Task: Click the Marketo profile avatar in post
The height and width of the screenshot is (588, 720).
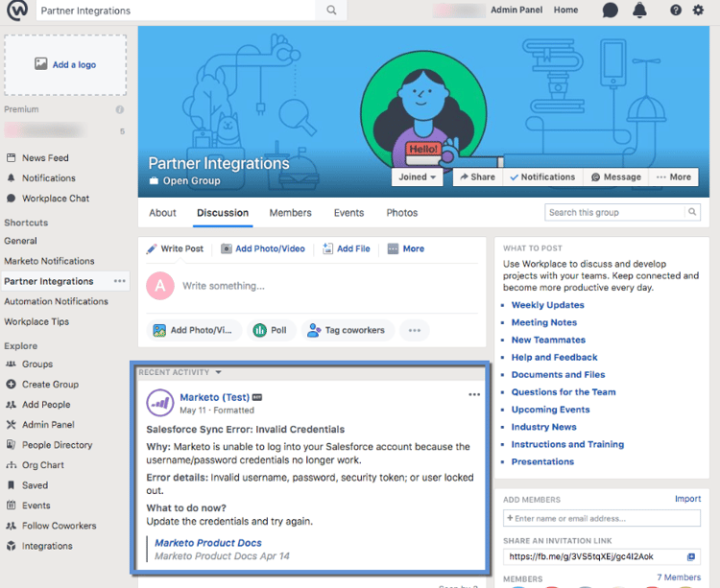Action: pyautogui.click(x=159, y=403)
